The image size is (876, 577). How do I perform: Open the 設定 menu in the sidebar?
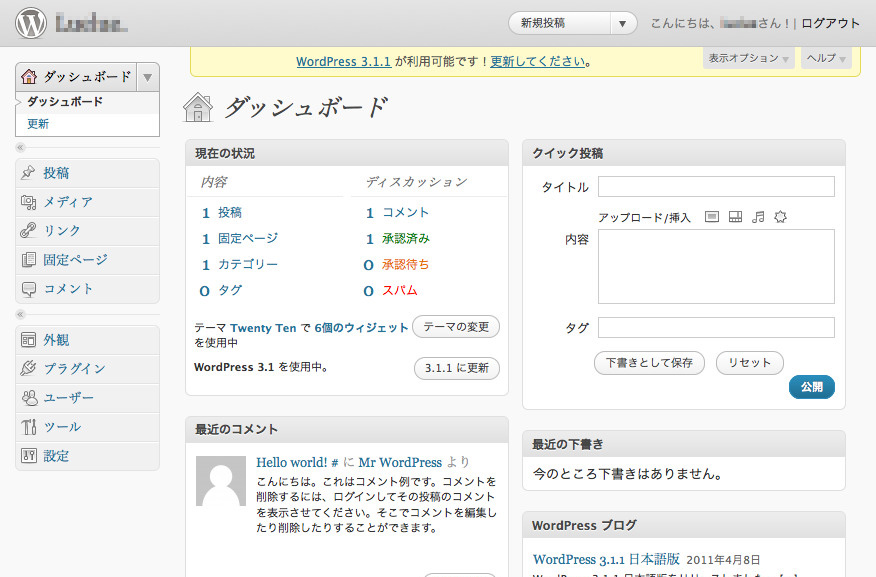[x=55, y=454]
